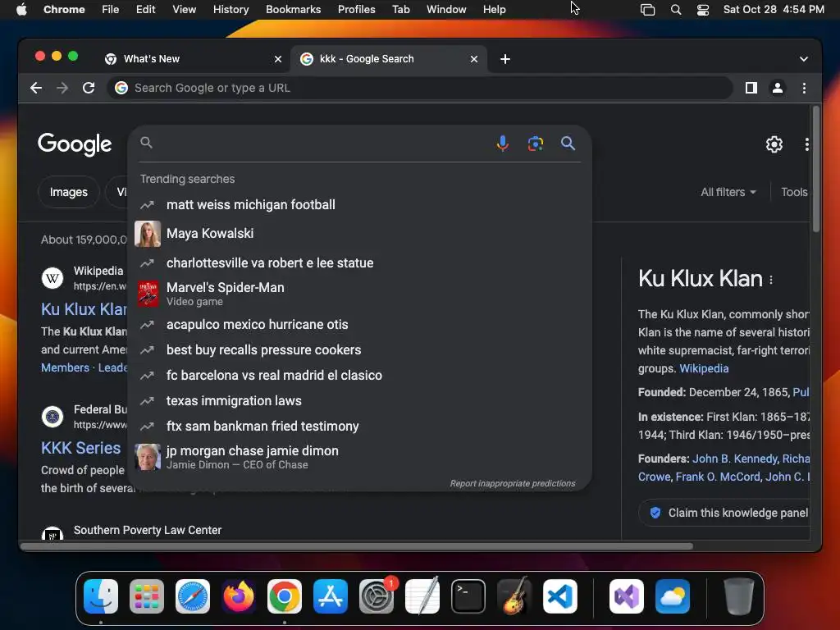840x630 pixels.
Task: Select the Maya Kowalski suggestion
Action: coord(359,234)
